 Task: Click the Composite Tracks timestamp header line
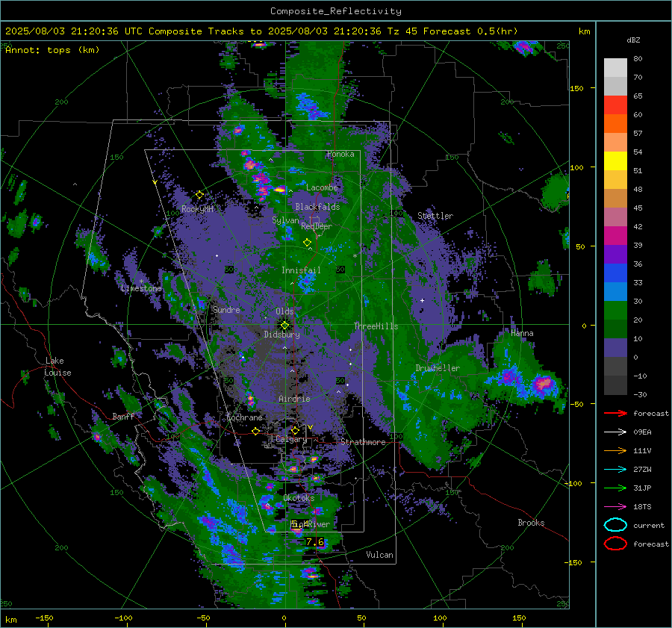[x=261, y=31]
